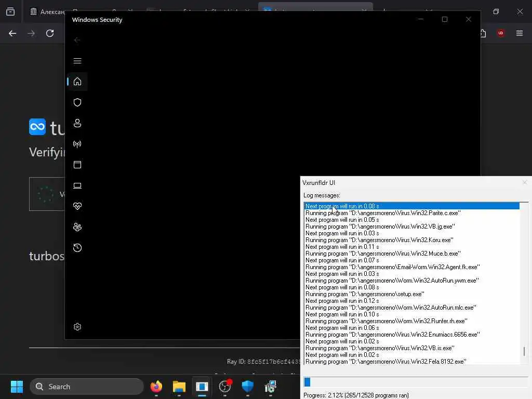This screenshot has height=399, width=532.
Task: Select 'Next program will run in 0.11 s' row
Action: (x=412, y=247)
